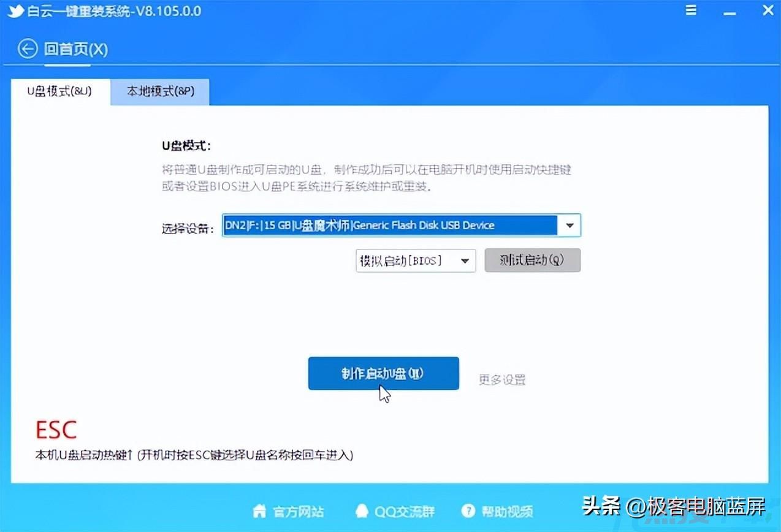Viewport: 781px width, 532px height.
Task: Click the back arrow circle icon
Action: pos(27,49)
